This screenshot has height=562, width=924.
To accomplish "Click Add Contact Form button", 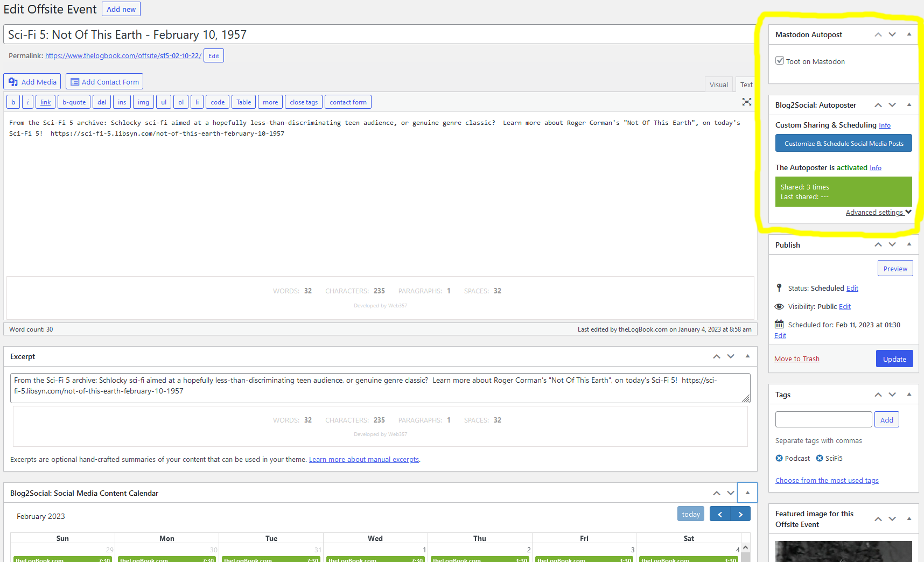I will click(104, 82).
